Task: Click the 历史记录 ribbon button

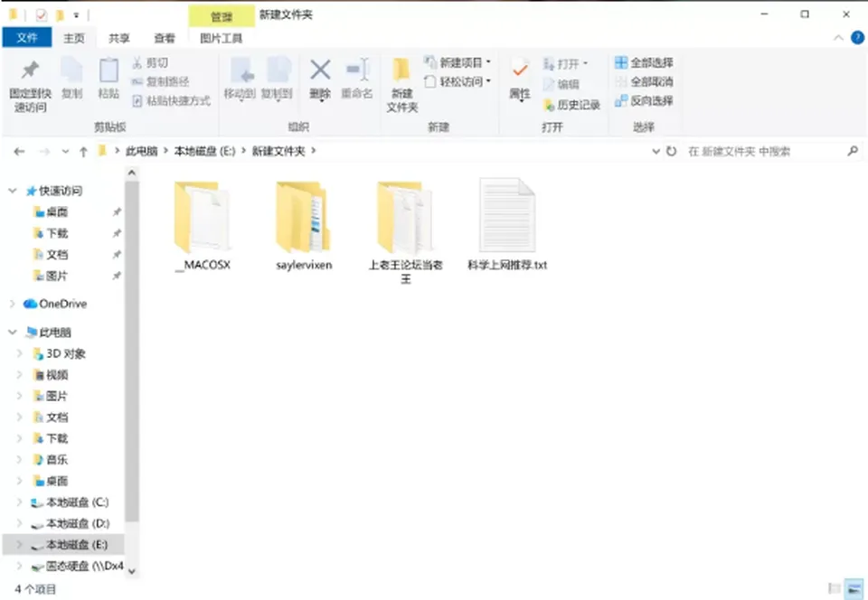Action: pyautogui.click(x=571, y=105)
